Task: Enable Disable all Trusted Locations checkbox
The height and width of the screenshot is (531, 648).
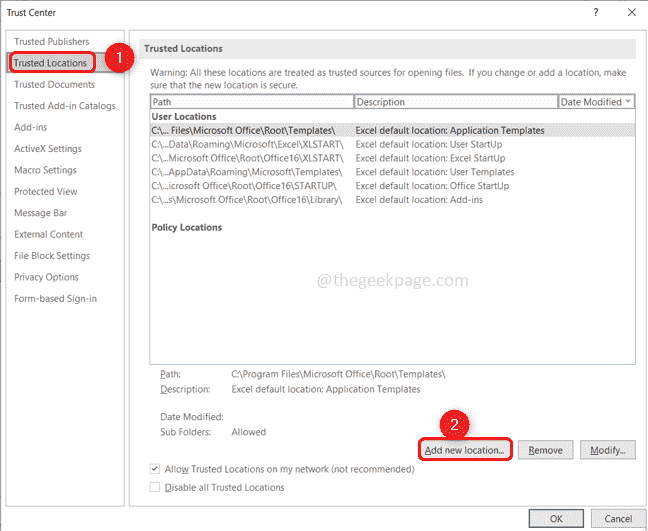Action: pos(154,487)
